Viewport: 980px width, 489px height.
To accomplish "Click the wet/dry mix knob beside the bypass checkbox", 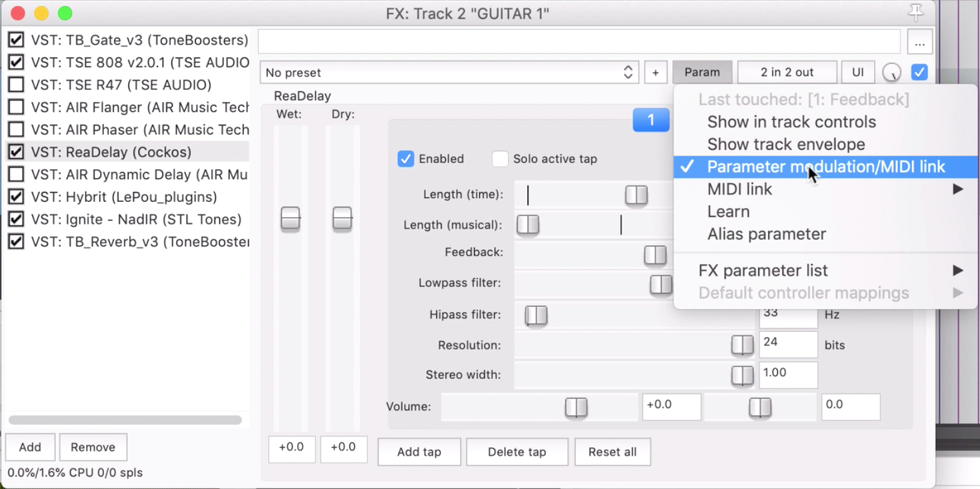I will click(x=892, y=72).
